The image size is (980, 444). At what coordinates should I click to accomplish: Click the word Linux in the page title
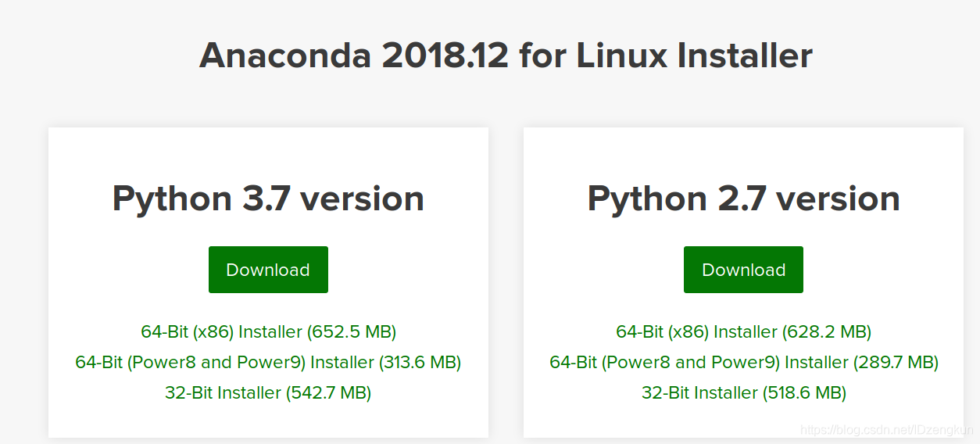click(622, 55)
